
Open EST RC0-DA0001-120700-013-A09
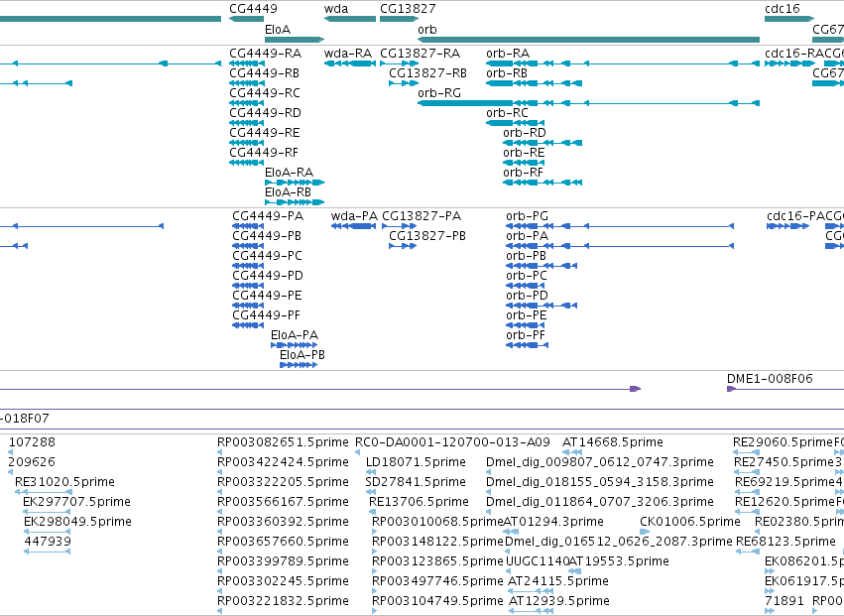[357, 452]
